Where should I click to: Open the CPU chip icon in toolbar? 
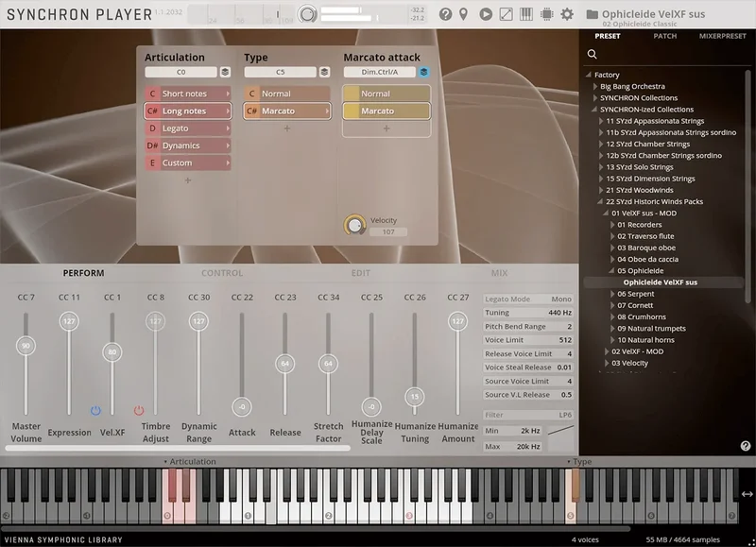click(x=547, y=14)
